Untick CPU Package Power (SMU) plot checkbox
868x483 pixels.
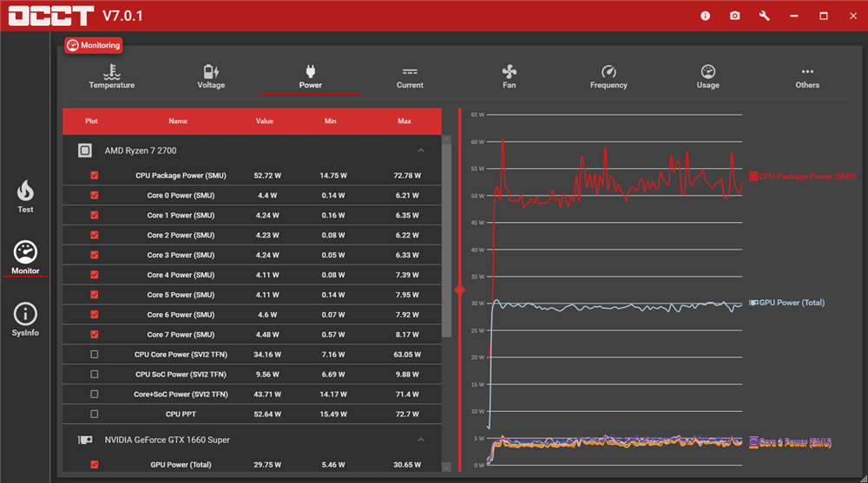click(94, 175)
